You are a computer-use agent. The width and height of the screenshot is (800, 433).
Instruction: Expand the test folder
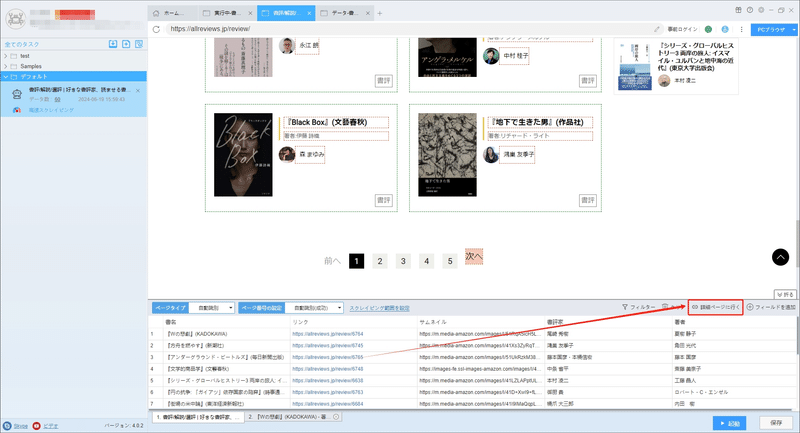6,56
